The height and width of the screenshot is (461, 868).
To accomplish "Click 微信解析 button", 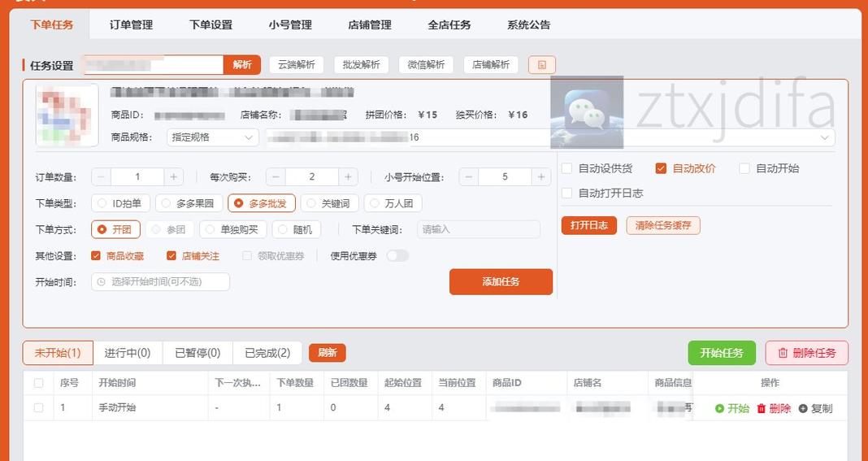I will 426,65.
